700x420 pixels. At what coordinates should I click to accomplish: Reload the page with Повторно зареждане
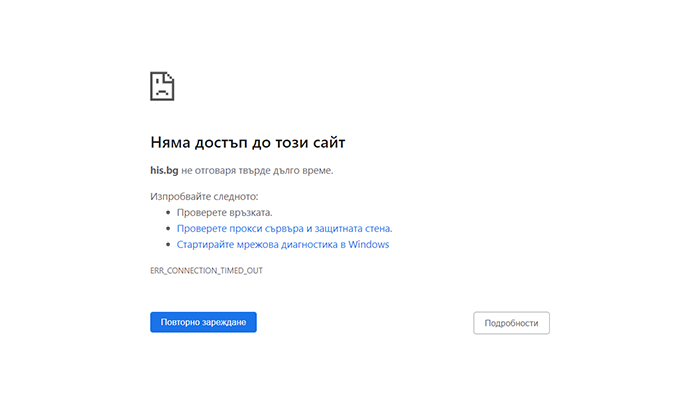click(203, 322)
